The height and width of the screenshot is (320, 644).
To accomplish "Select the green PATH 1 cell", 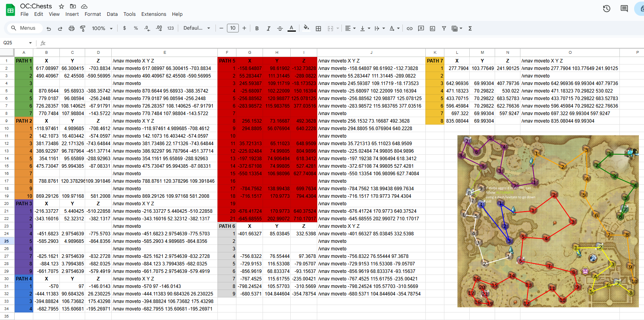I will click(24, 61).
